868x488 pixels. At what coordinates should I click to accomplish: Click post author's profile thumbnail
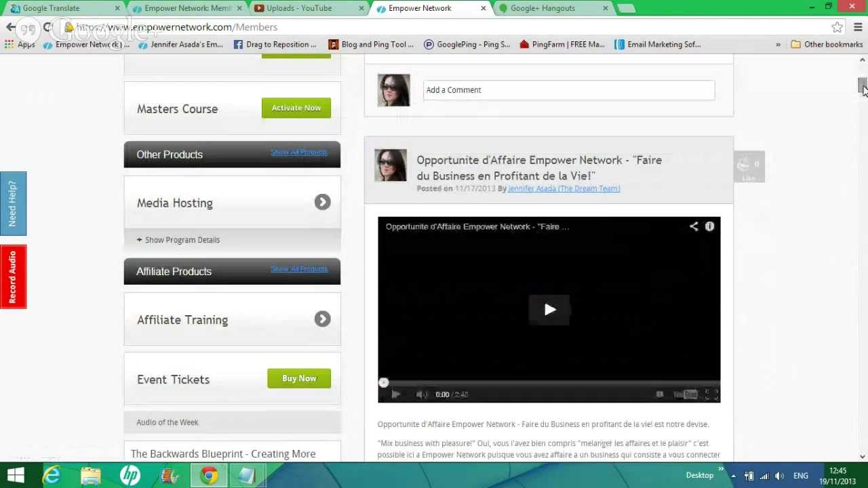click(391, 165)
